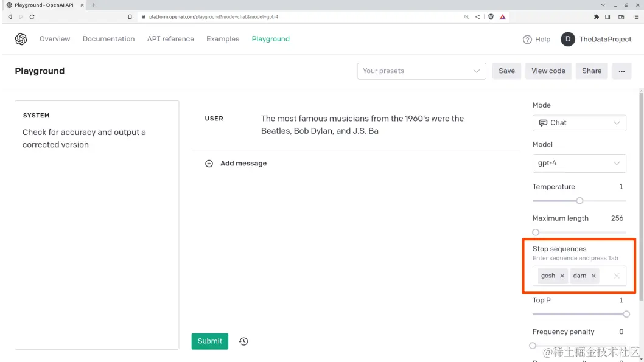This screenshot has height=362, width=644.
Task: Click the View code button
Action: click(x=548, y=71)
